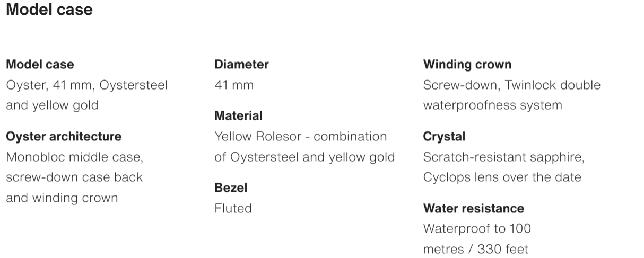Click the bold "Material" label
This screenshot has height=258, width=644.
tap(238, 115)
